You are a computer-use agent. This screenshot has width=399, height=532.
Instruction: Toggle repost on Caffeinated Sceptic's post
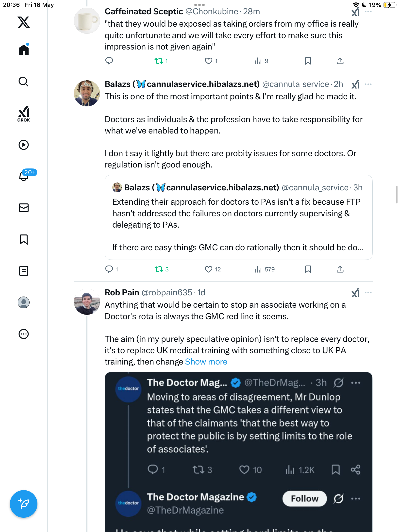click(161, 61)
